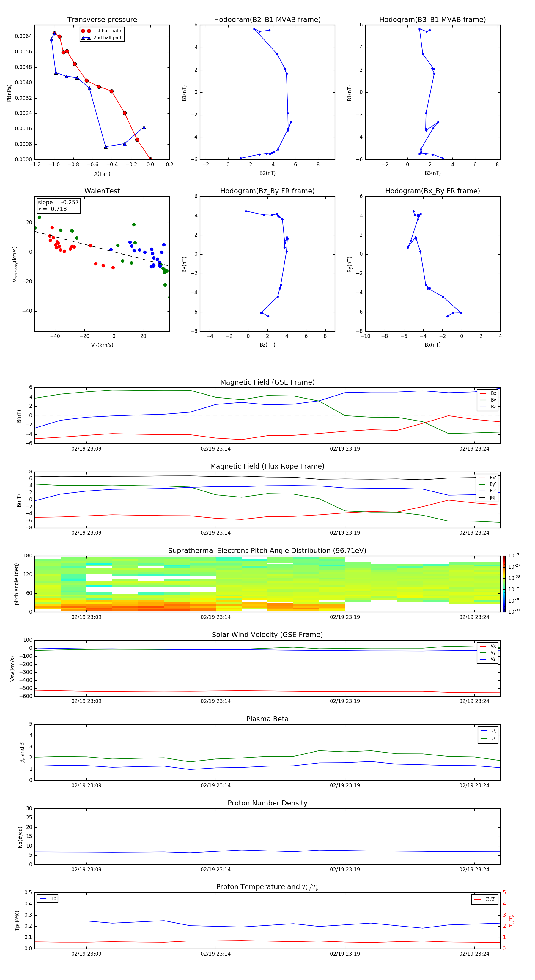535x980 pixels.
Task: Click the "WalenTest" plot title
Action: point(102,191)
